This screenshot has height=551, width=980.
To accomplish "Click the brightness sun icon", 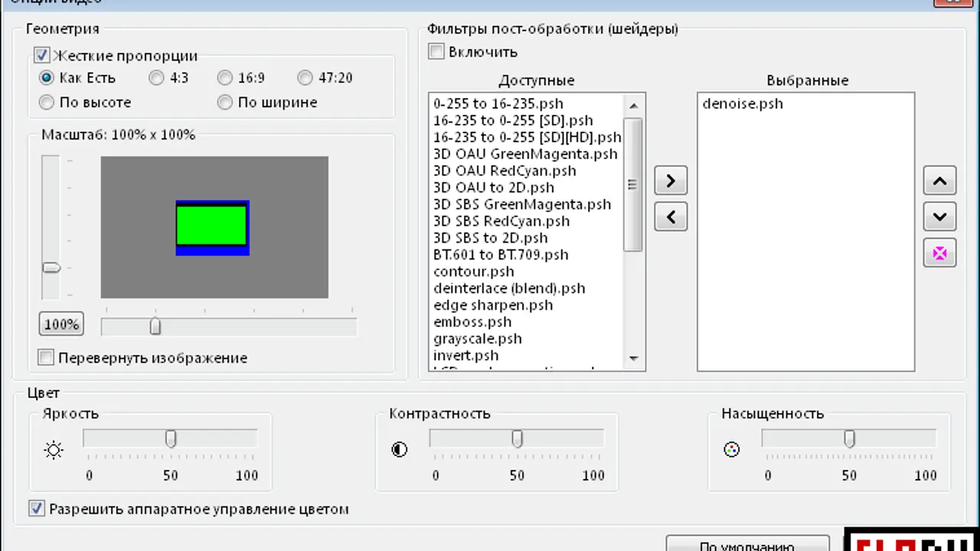I will (x=54, y=450).
